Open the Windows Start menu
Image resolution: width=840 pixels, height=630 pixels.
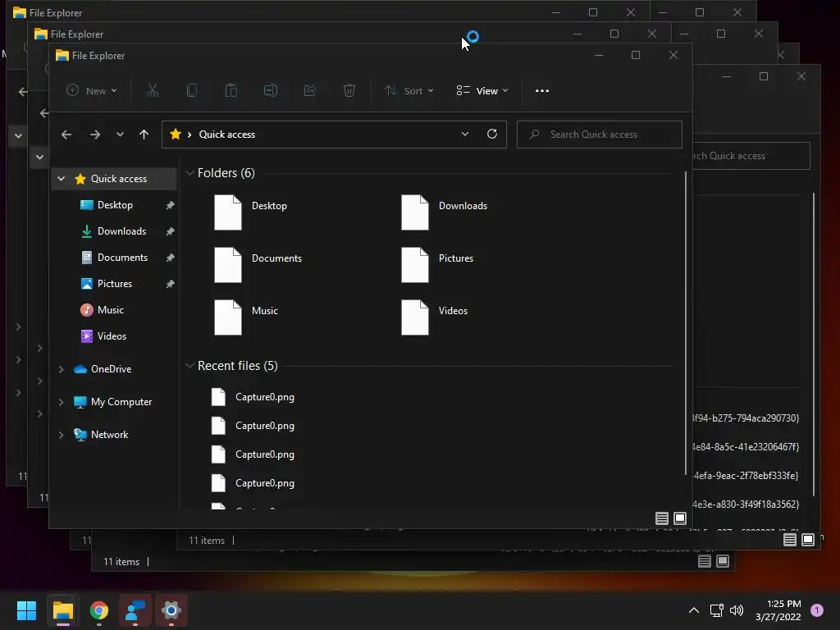(26, 610)
